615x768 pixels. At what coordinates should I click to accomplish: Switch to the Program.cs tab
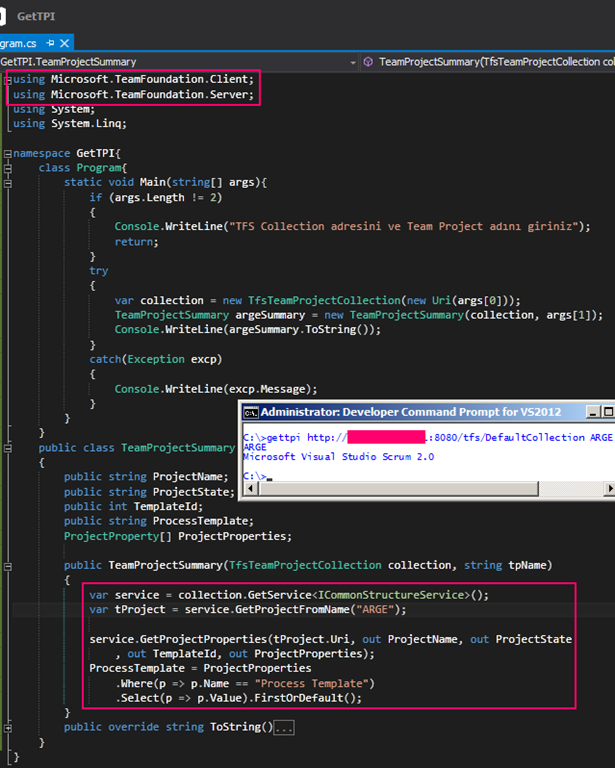(x=18, y=43)
